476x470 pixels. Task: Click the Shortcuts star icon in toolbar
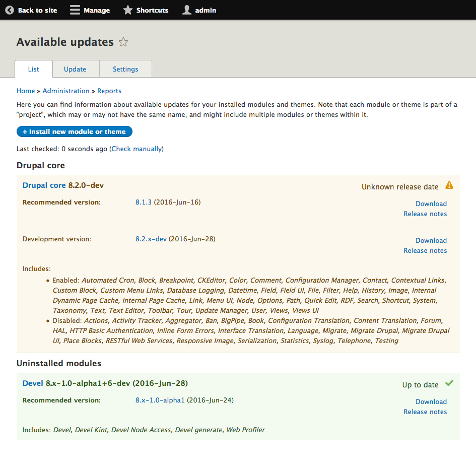(x=127, y=10)
